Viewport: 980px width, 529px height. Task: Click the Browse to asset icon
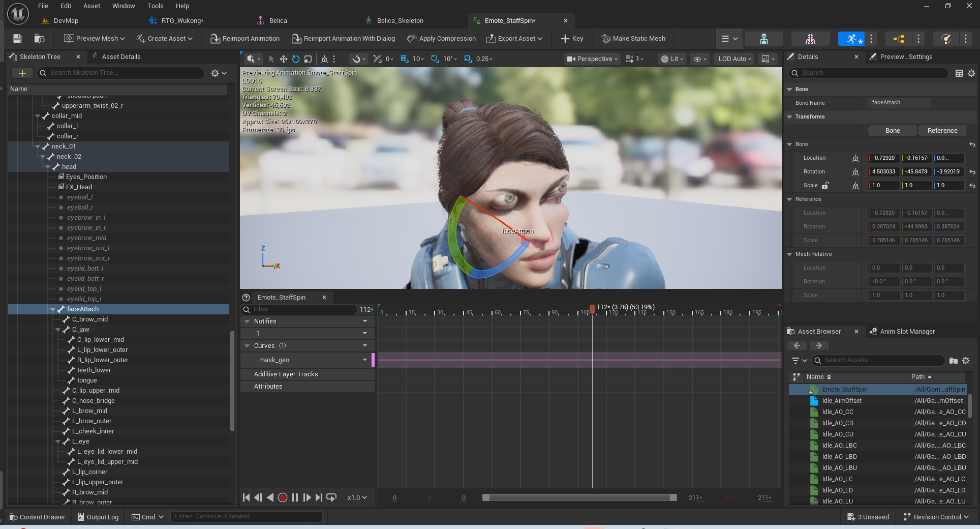(x=39, y=39)
